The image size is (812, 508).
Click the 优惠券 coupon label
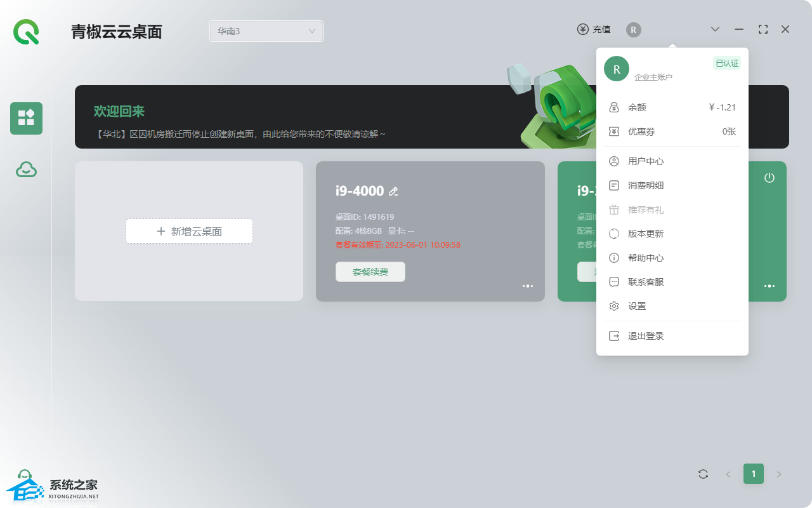click(641, 132)
